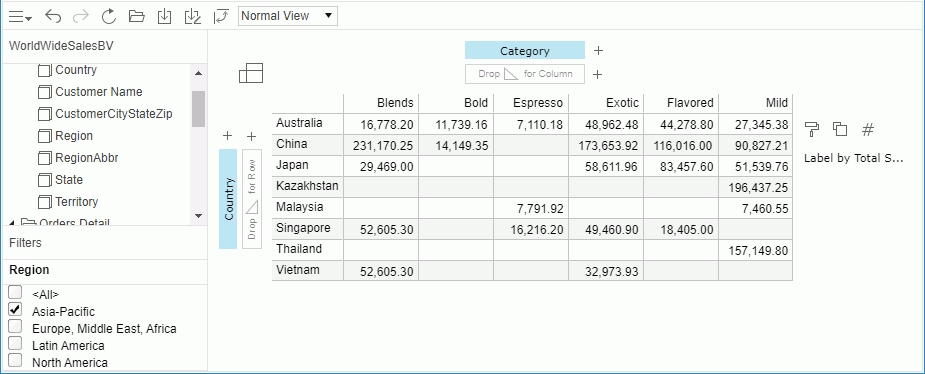Select the Territory field icon

point(45,202)
